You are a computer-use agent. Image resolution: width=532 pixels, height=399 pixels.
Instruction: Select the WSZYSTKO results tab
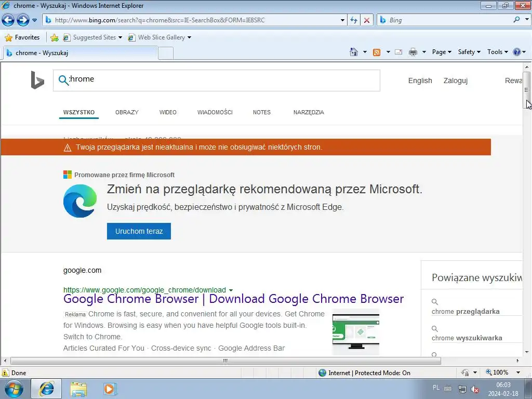[79, 112]
